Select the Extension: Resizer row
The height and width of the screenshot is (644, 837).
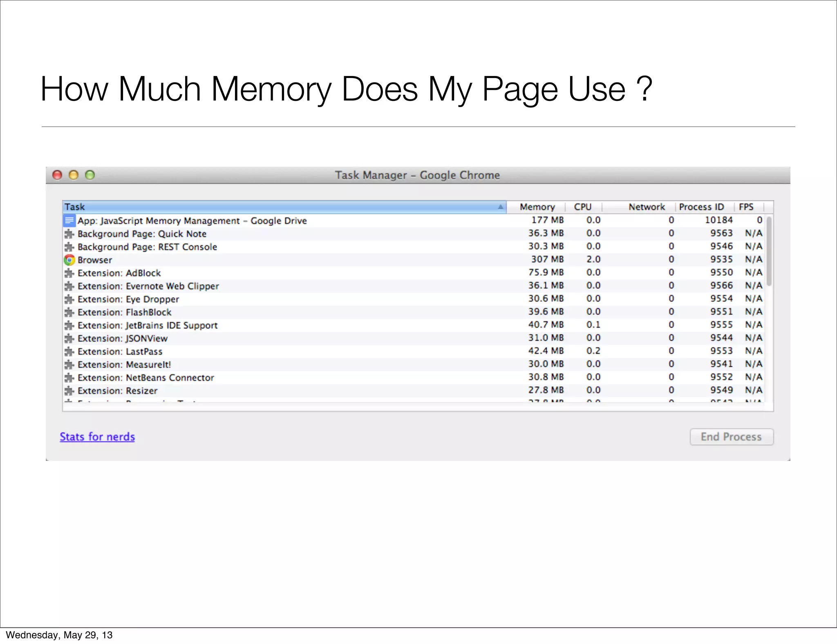[x=414, y=391]
